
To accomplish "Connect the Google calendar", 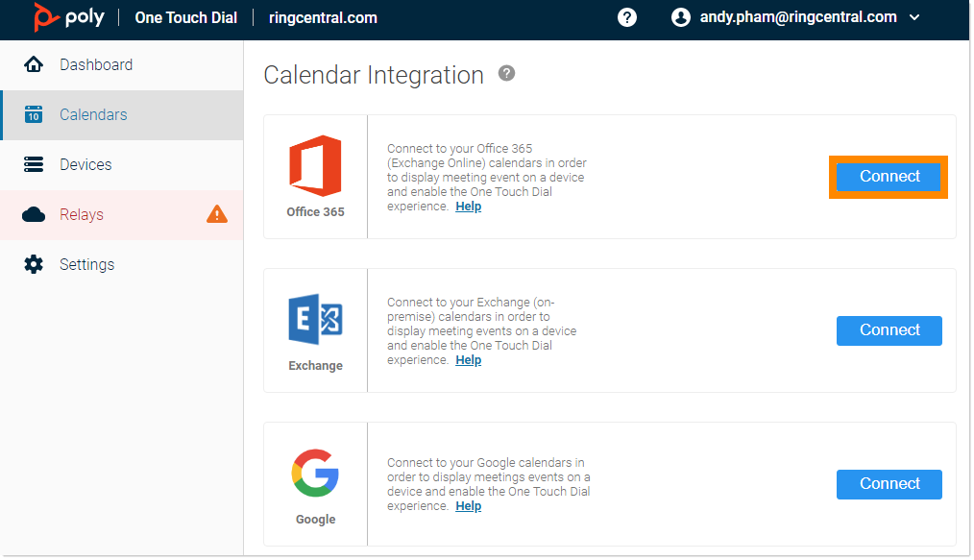I will 889,484.
